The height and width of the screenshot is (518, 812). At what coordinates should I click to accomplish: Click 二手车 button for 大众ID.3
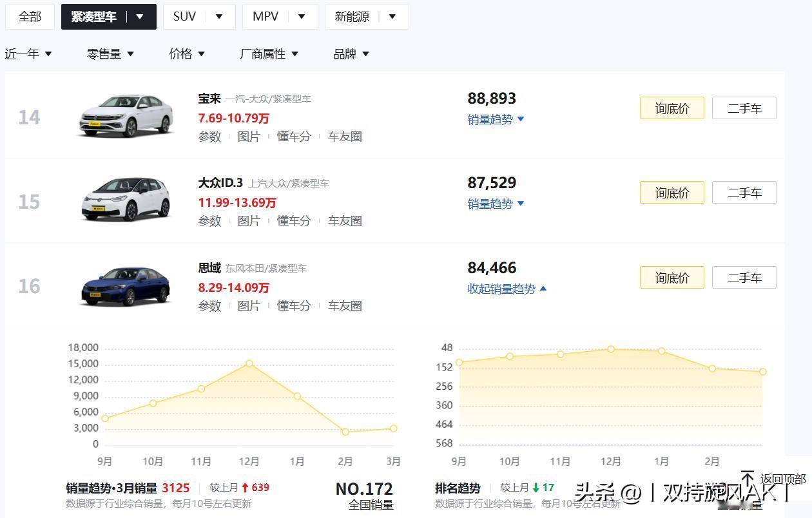point(744,193)
